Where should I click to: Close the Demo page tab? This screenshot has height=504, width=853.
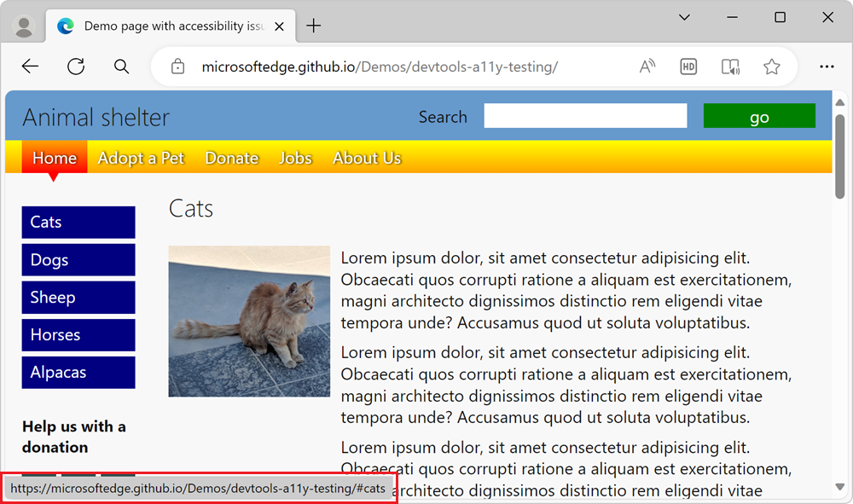point(279,26)
